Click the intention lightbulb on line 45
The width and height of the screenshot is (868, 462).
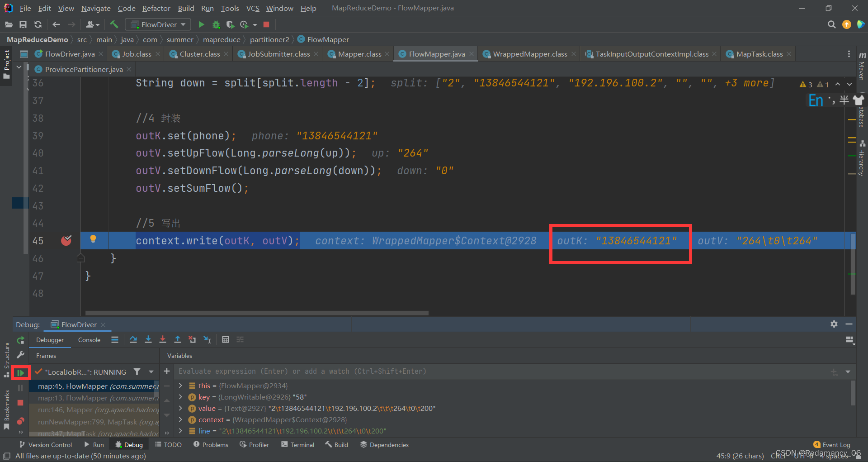coord(93,239)
